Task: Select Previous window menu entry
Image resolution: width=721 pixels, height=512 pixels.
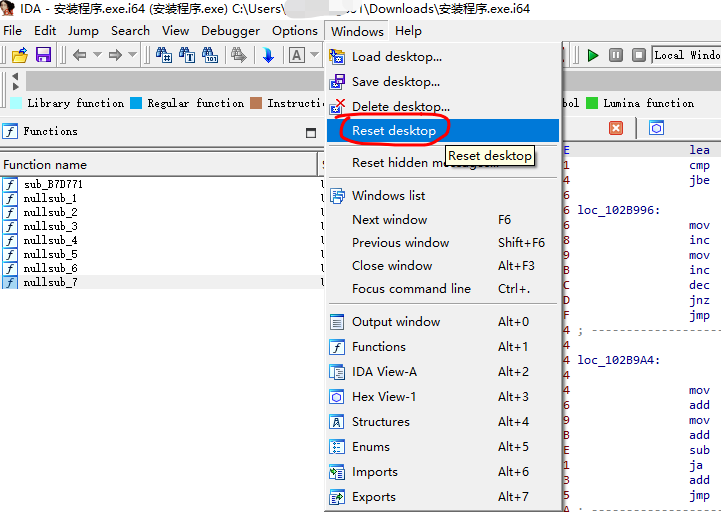Action: tap(443, 242)
